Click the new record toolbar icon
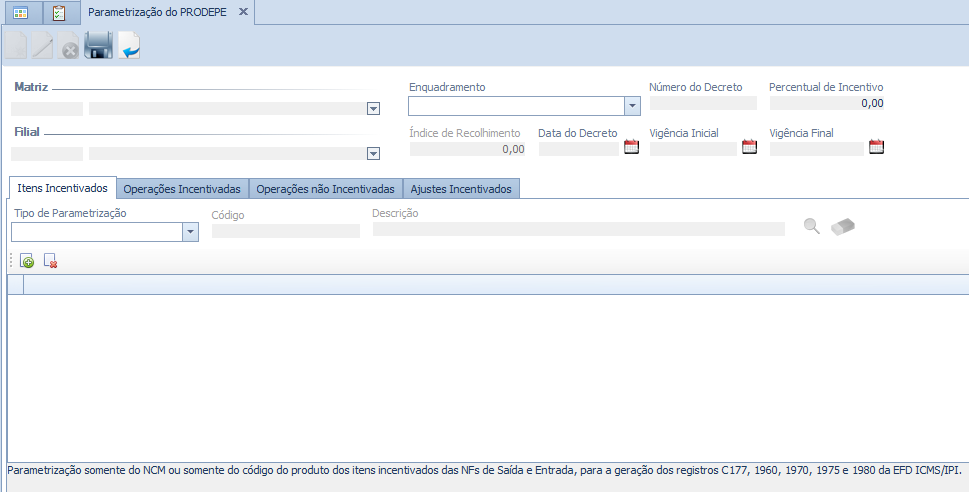The height and width of the screenshot is (492, 969). pos(17,45)
